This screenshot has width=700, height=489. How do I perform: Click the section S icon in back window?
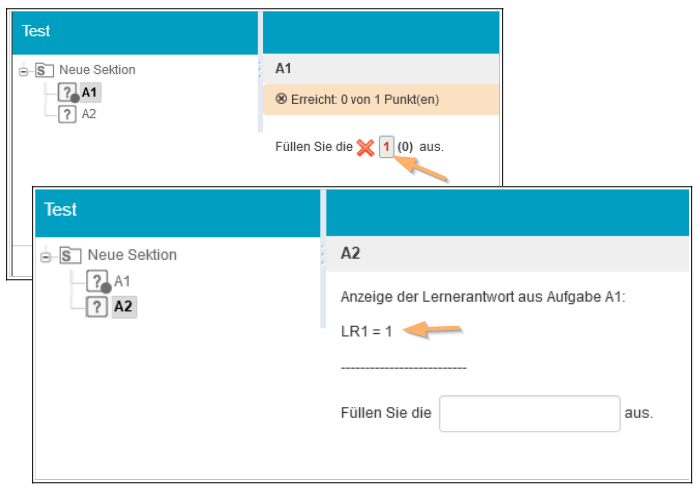[43, 71]
